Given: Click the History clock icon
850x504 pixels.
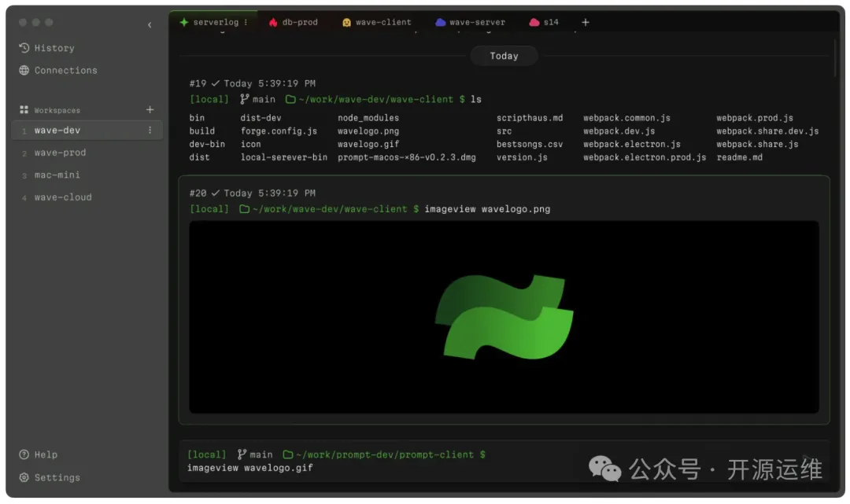Looking at the screenshot, I should tap(24, 48).
